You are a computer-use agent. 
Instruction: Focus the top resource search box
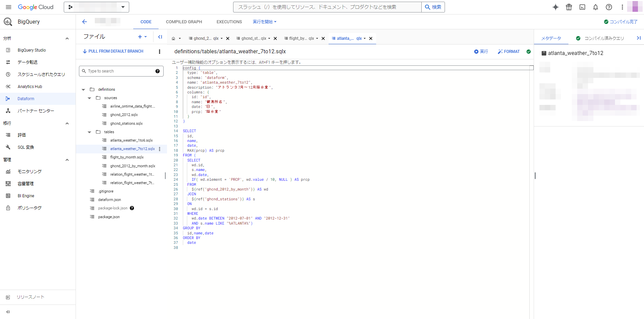327,7
